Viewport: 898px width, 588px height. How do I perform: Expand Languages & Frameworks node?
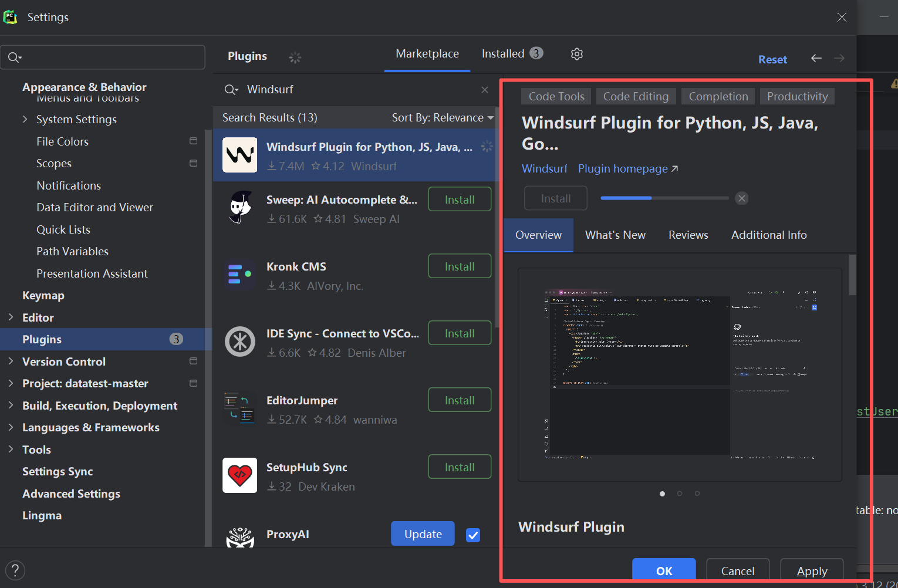tap(11, 427)
